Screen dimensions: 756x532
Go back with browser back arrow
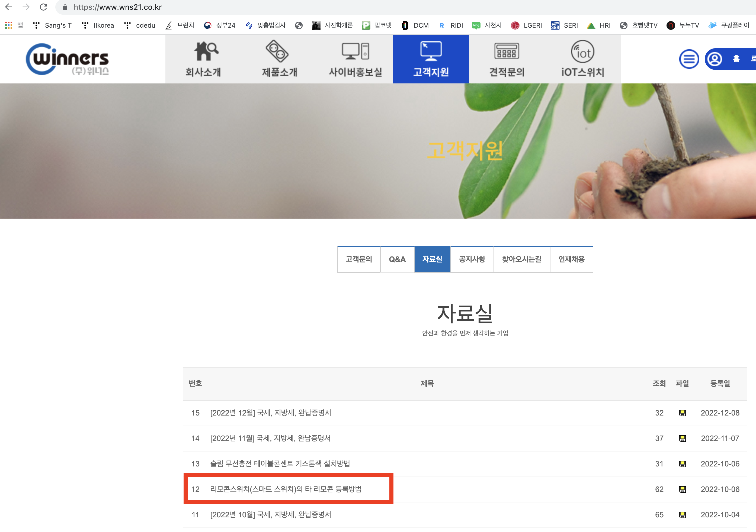point(9,7)
